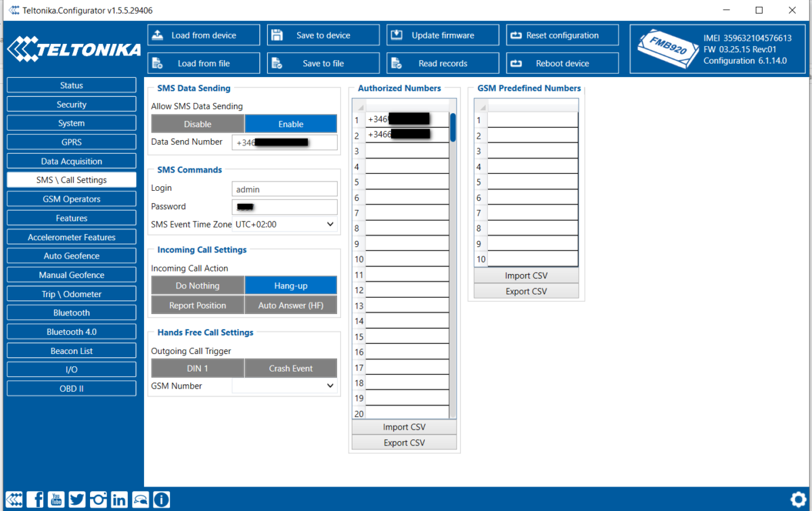Click the Facebook icon in footer
The image size is (812, 511).
[35, 499]
